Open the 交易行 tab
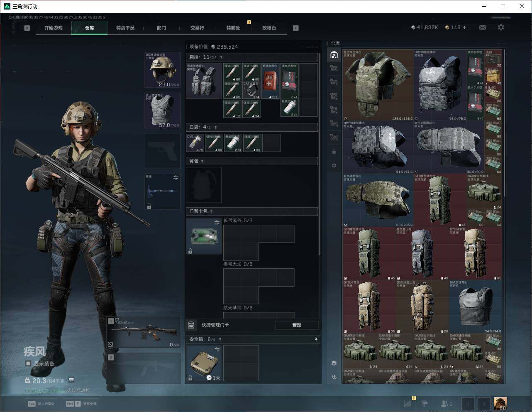 tap(197, 28)
